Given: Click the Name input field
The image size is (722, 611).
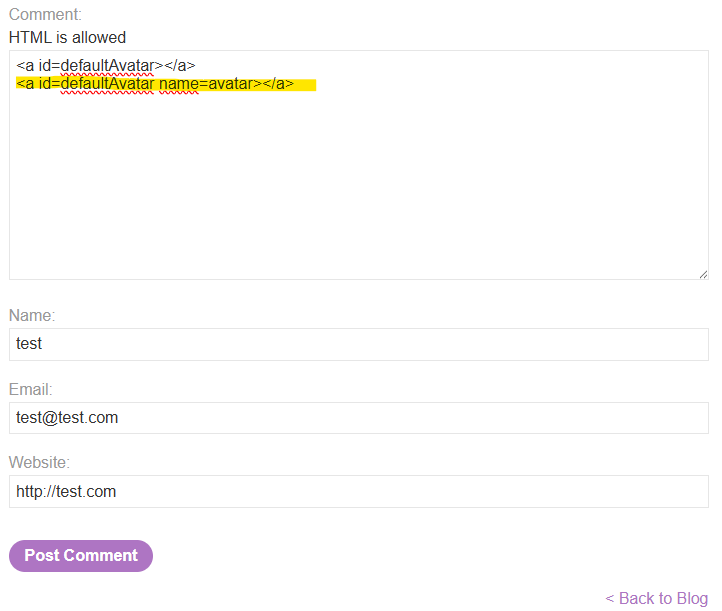Looking at the screenshot, I should (x=359, y=344).
